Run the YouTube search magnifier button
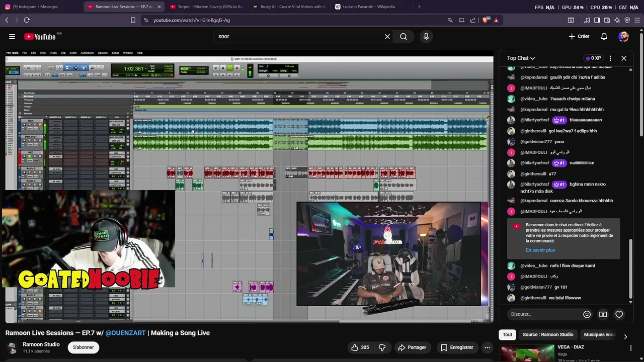644x362 pixels. point(404,36)
